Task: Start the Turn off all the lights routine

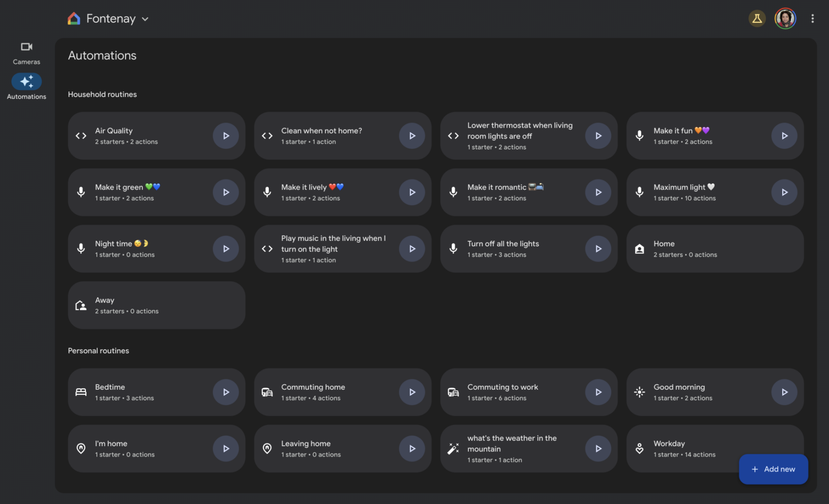Action: 598,249
